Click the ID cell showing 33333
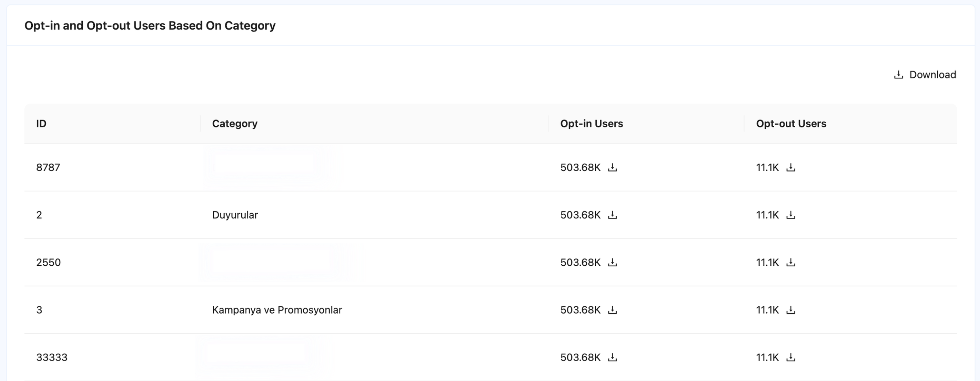The image size is (980, 381). point(52,357)
